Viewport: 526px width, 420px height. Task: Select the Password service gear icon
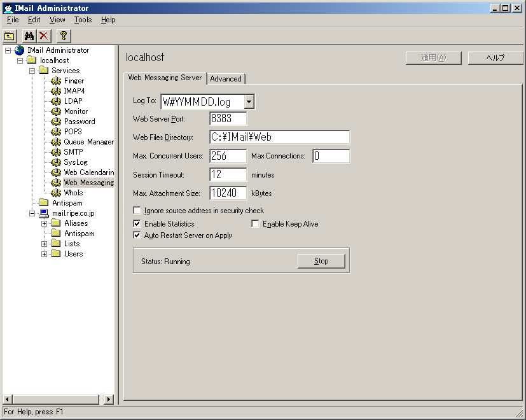(56, 122)
